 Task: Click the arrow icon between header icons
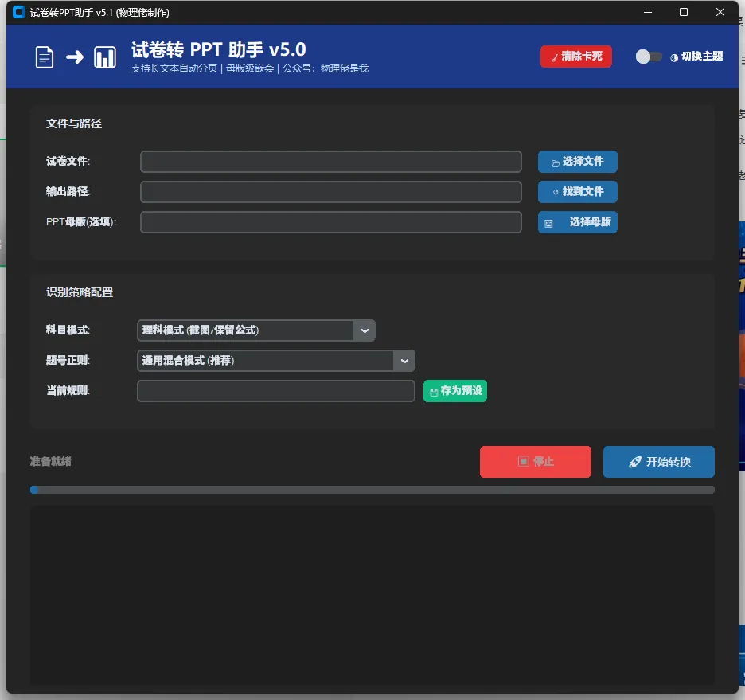pyautogui.click(x=75, y=57)
